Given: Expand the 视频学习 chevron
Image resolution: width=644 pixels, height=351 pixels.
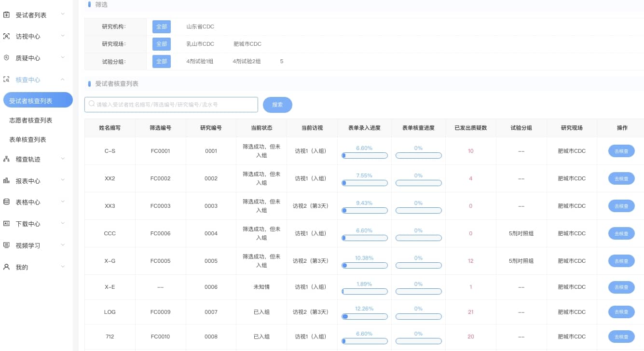Looking at the screenshot, I should (x=63, y=245).
